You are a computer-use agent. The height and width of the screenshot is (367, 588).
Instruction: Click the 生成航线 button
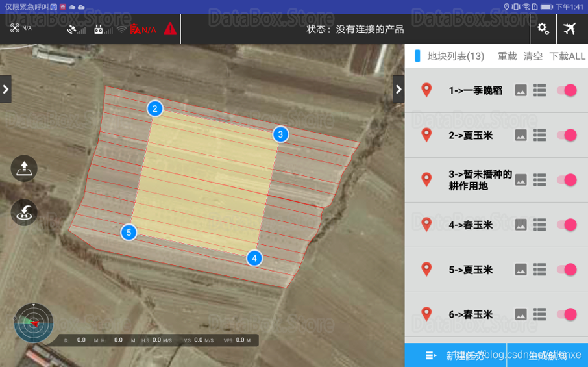[548, 355]
